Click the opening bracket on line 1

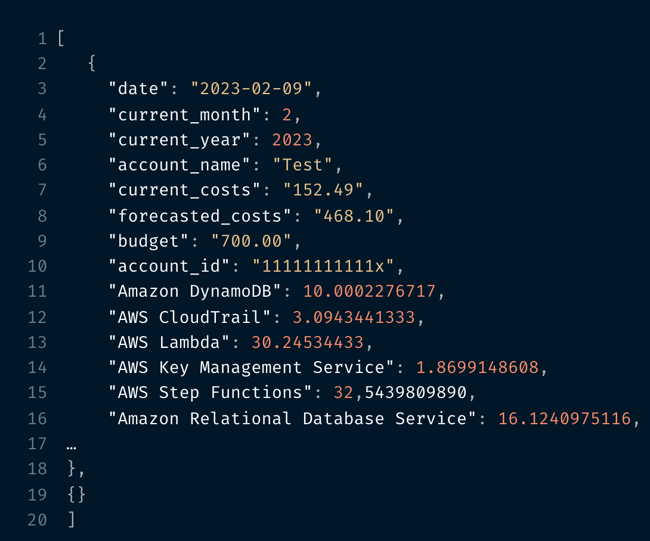point(61,39)
